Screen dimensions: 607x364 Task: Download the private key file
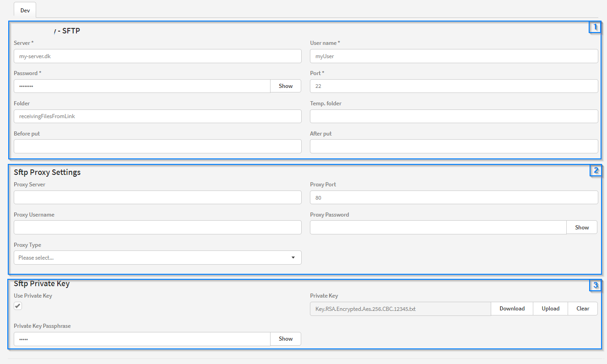512,309
